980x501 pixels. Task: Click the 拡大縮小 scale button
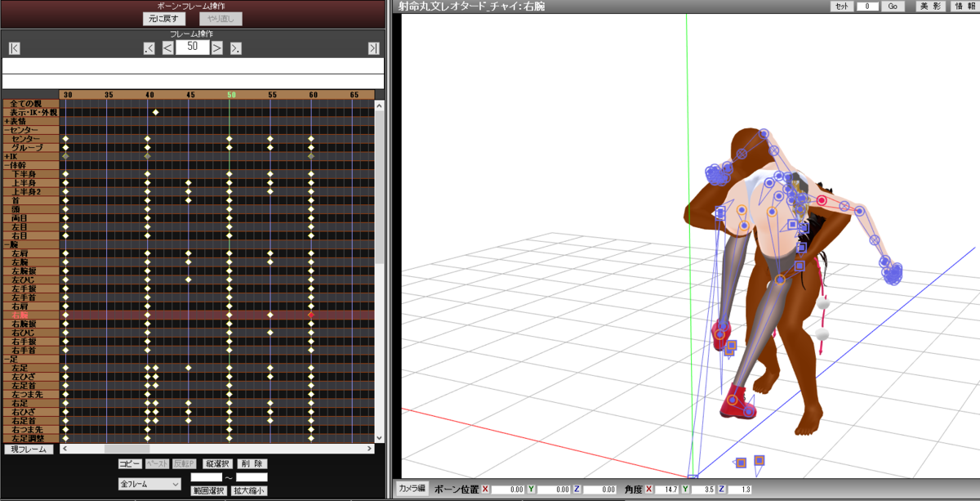point(249,491)
